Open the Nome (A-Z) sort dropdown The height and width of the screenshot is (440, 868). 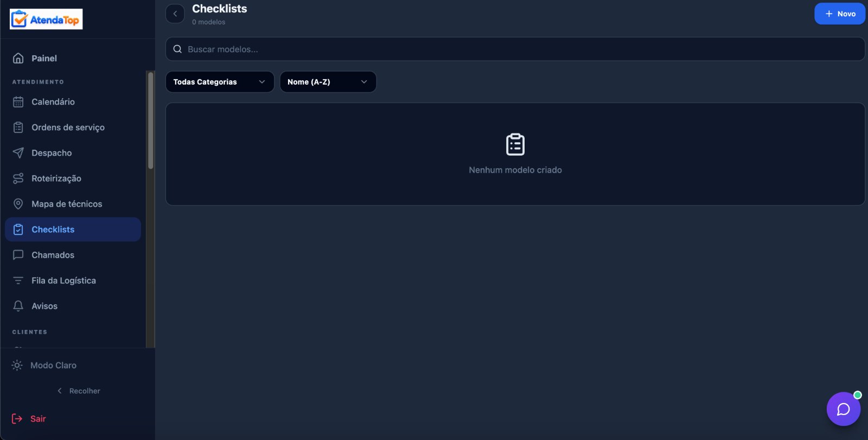[x=328, y=82]
